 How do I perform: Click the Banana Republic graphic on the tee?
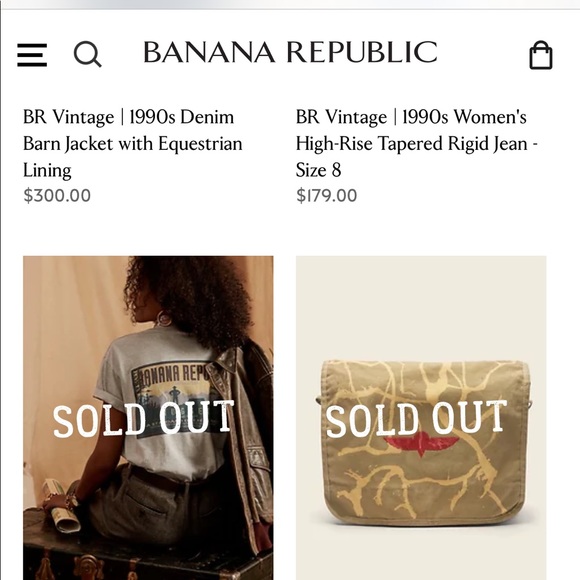click(172, 399)
